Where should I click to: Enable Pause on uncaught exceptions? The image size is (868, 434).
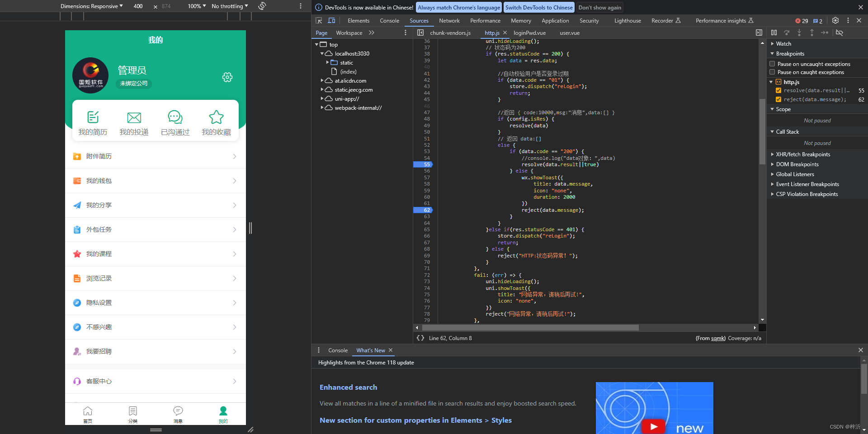(x=772, y=64)
